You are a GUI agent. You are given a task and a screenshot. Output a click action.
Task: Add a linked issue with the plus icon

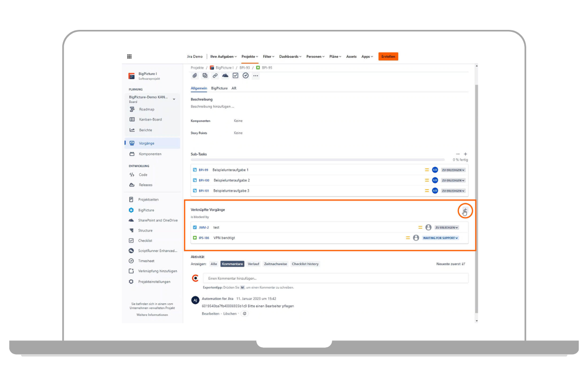pos(465,211)
